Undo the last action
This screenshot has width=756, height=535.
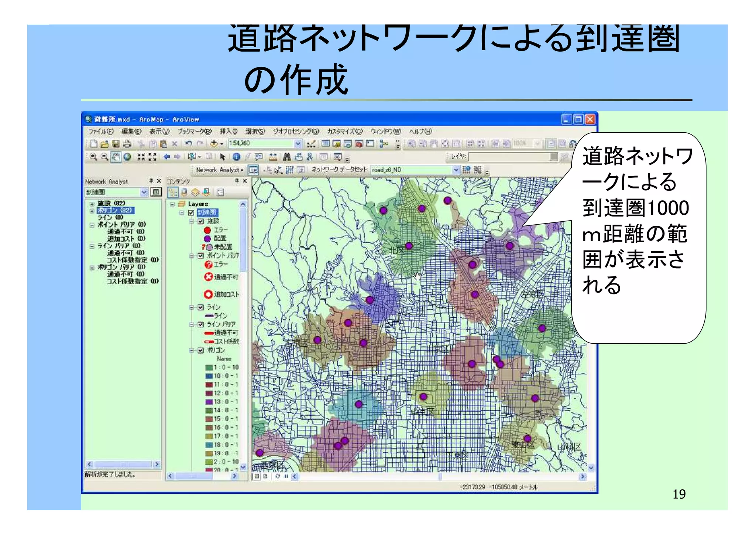pos(189,143)
